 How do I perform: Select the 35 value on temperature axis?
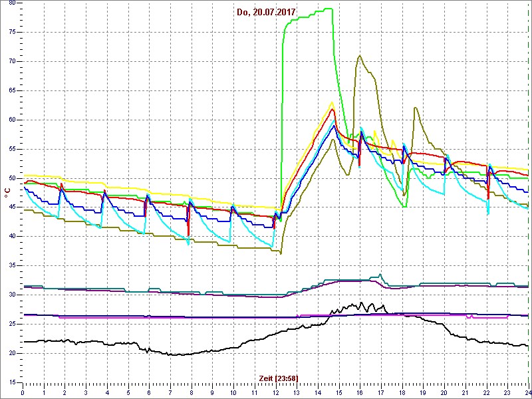(12, 265)
